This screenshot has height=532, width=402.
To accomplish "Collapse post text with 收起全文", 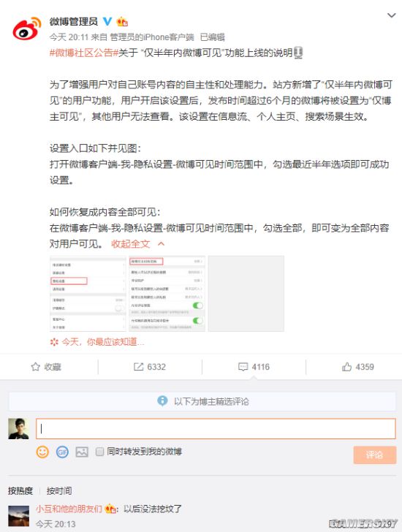I will (131, 243).
